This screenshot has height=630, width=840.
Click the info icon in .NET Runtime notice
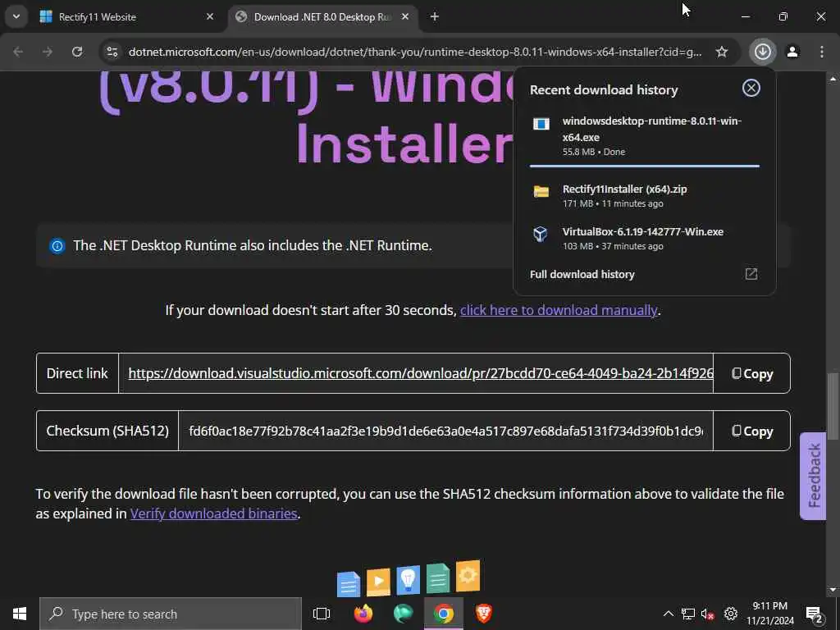pos(57,246)
